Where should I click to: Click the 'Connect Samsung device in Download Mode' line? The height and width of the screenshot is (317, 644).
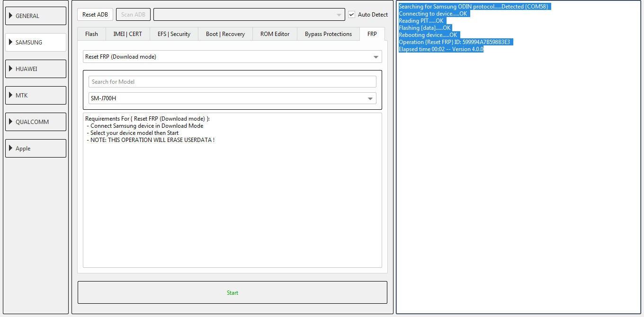pyautogui.click(x=145, y=126)
